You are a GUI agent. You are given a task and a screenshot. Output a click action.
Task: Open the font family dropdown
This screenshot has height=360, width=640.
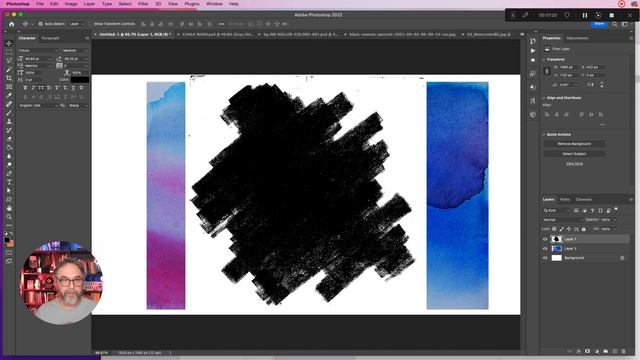tap(38, 51)
